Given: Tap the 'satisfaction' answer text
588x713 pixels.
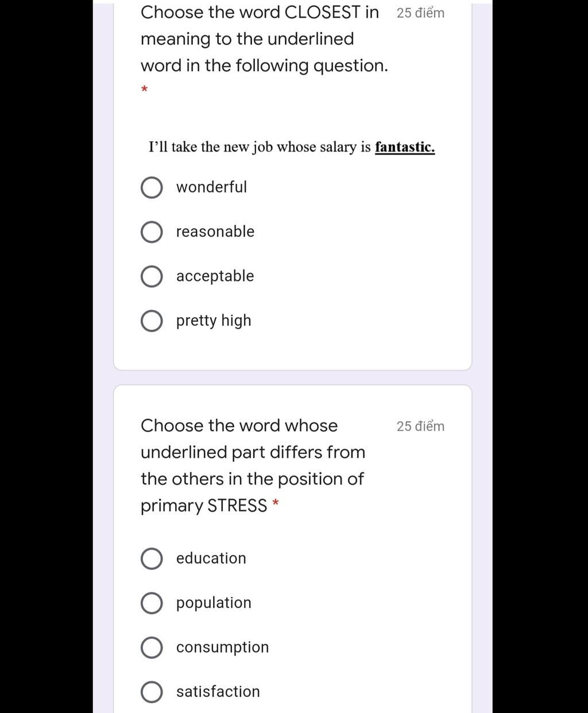Looking at the screenshot, I should coord(218,691).
